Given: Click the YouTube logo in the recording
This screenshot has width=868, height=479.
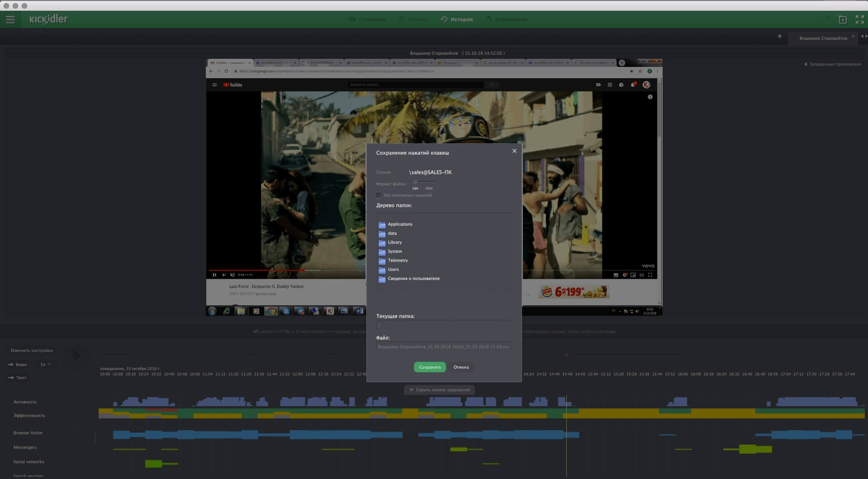Looking at the screenshot, I should click(232, 85).
